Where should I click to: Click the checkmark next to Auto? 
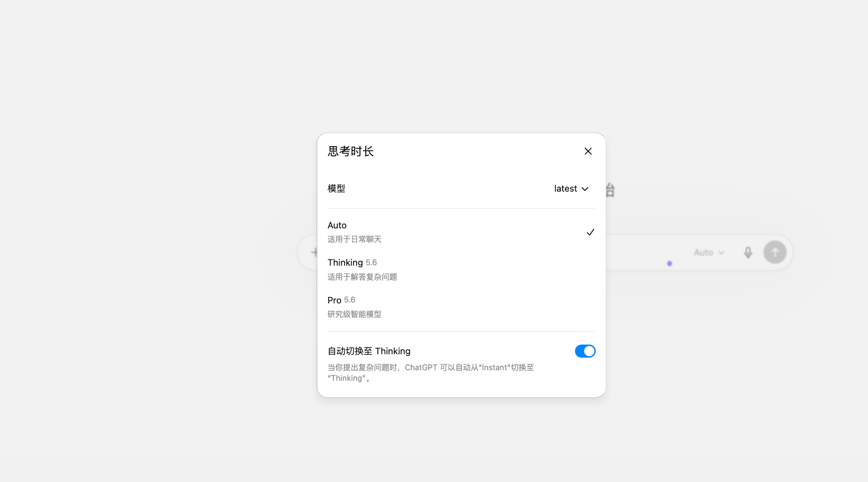click(x=590, y=232)
